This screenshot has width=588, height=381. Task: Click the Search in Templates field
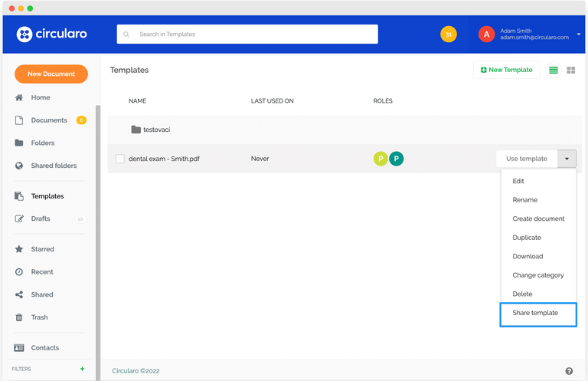click(247, 34)
